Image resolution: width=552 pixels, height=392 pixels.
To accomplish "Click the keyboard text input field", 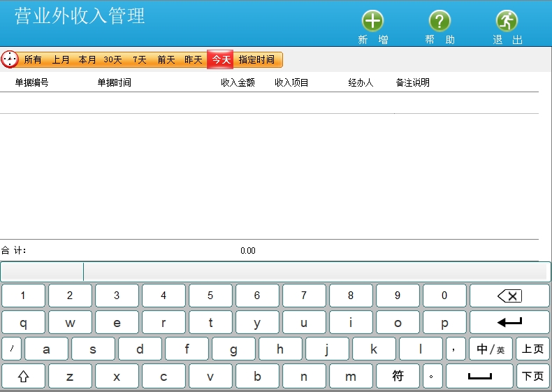I will pyautogui.click(x=314, y=272).
